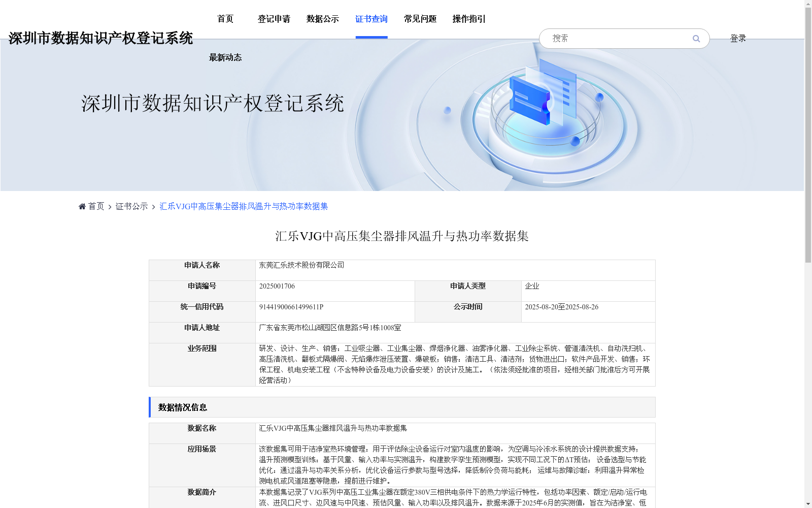Click the 深圳市数据知识产权登记系统 header logo title
Screen dimensions: 812x508
[x=100, y=38]
